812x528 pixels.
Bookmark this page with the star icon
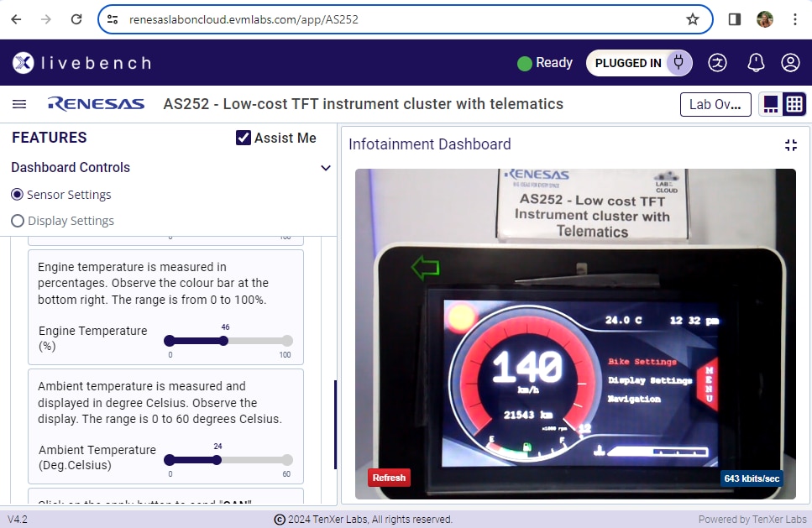pyautogui.click(x=693, y=19)
